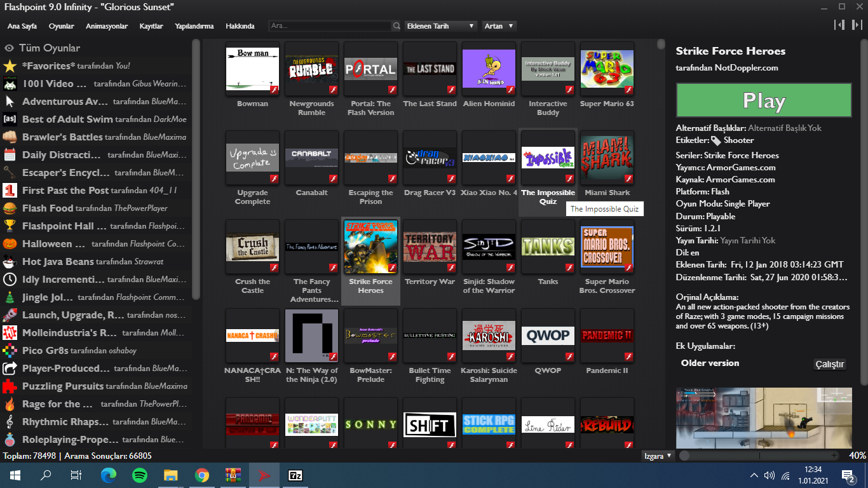Click the Adventurous cursor playlist icon
This screenshot has width=868, height=488.
10,102
